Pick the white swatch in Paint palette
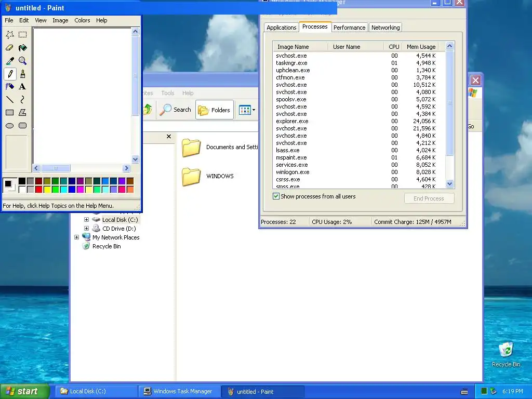532x399 pixels. 22,189
